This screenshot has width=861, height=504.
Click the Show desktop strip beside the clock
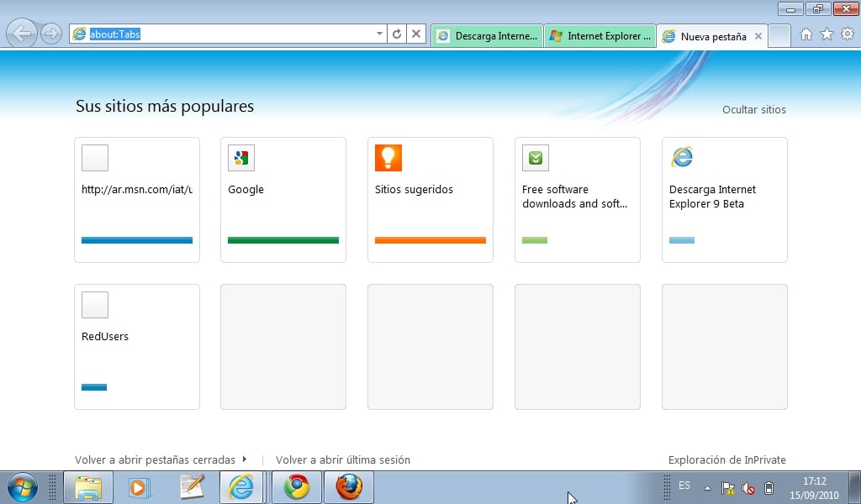coord(856,487)
